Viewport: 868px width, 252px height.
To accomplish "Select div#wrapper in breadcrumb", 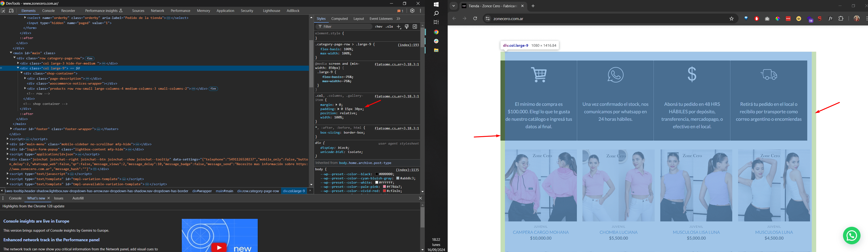I will [202, 191].
